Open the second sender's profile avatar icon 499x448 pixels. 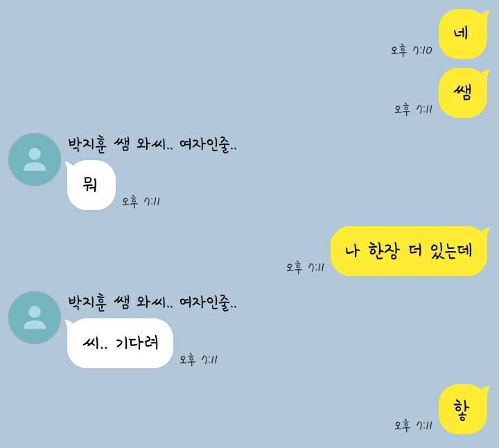35,318
